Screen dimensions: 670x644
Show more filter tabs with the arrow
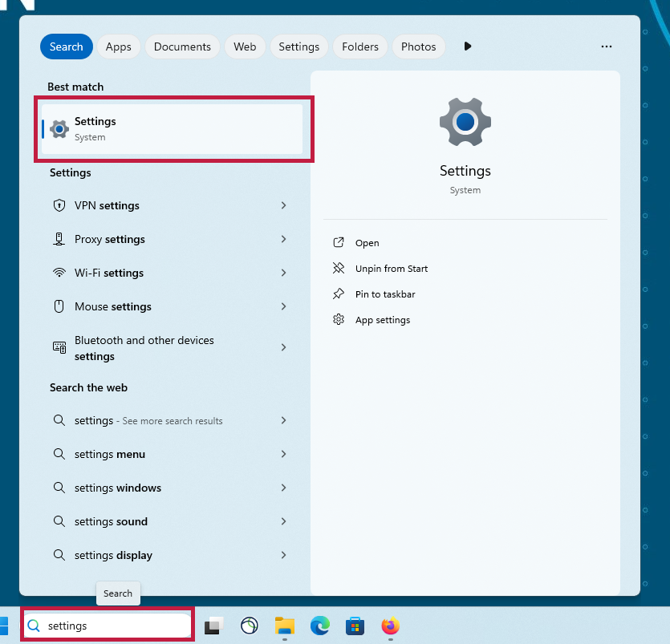pos(468,47)
